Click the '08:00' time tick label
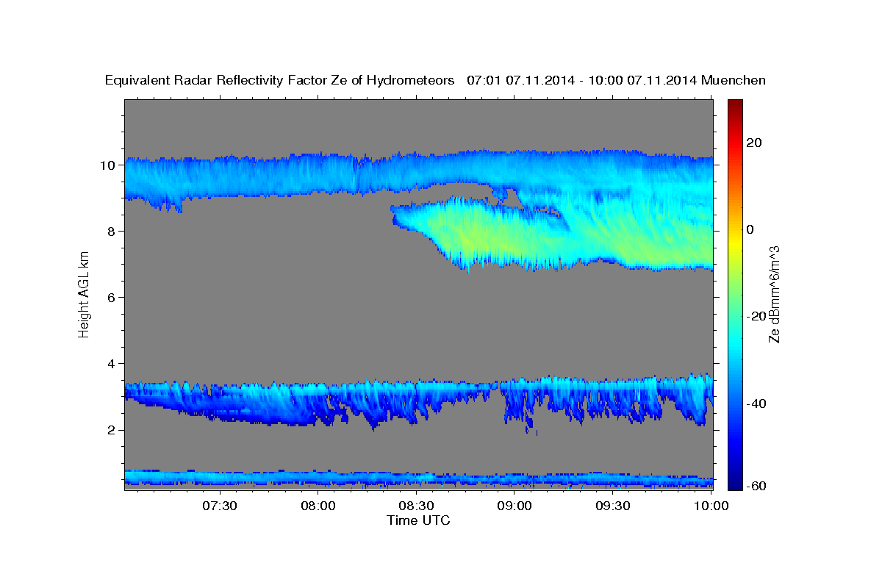The width and height of the screenshot is (882, 588). (318, 506)
